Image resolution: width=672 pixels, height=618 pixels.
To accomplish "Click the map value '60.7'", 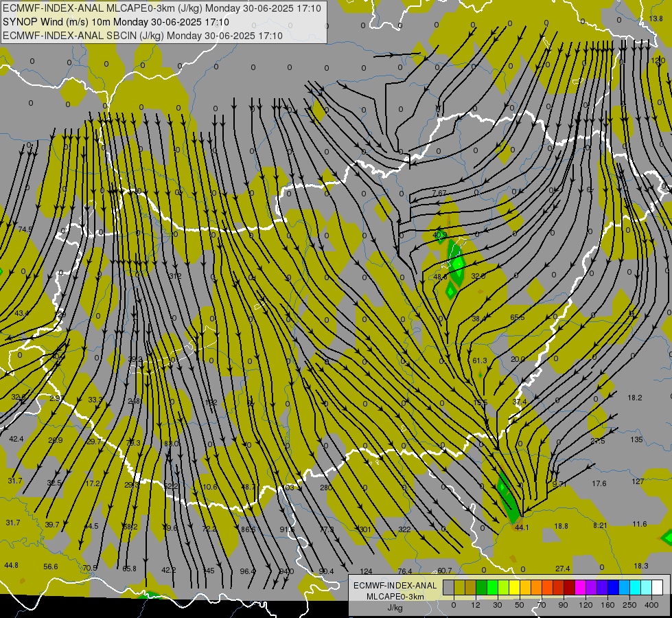I will [444, 571].
